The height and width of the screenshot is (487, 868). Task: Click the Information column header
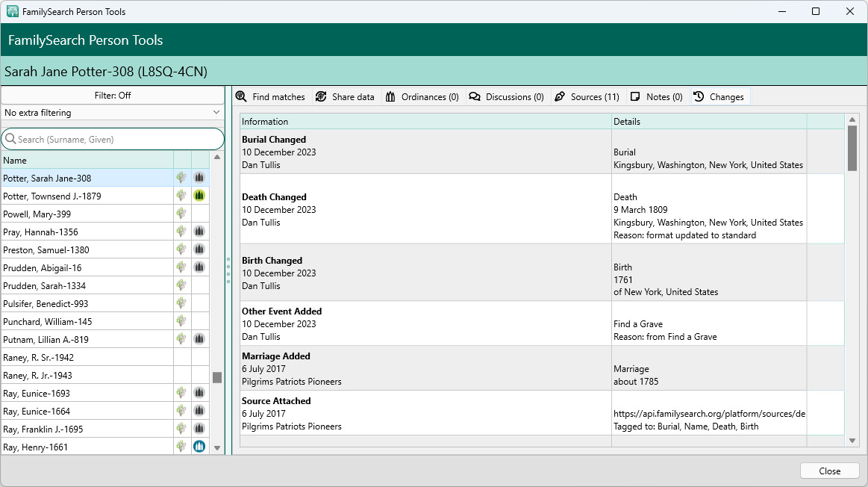pyautogui.click(x=425, y=121)
